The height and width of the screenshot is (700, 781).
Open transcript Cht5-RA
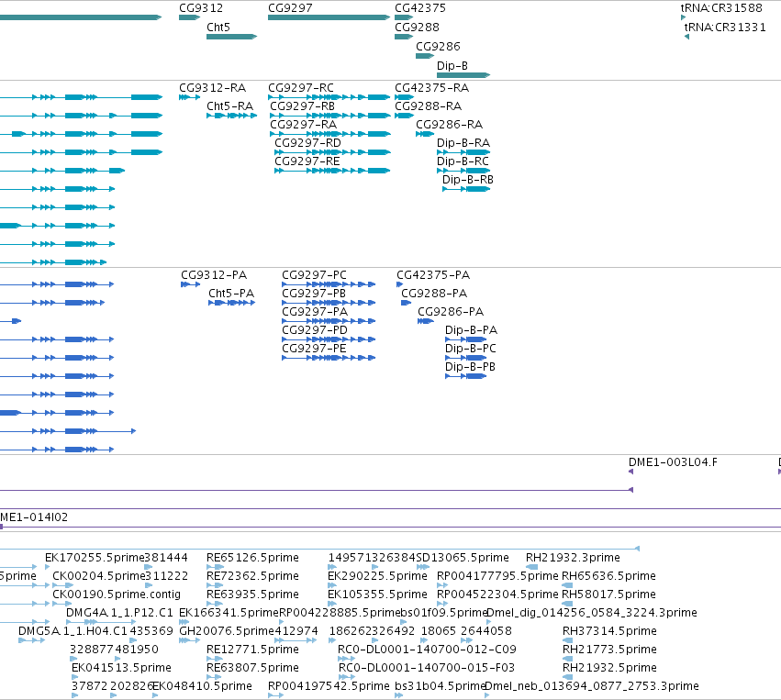click(x=229, y=106)
